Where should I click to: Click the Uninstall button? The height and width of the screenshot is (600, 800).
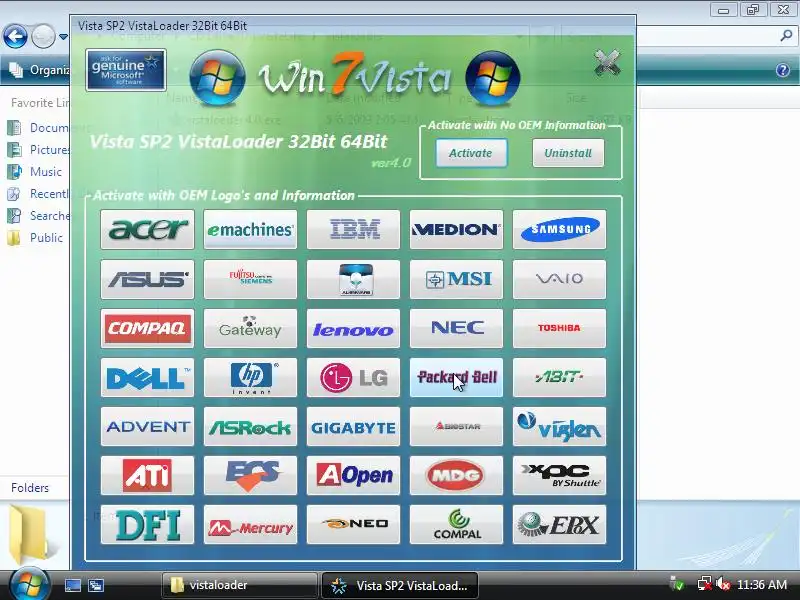pyautogui.click(x=568, y=153)
